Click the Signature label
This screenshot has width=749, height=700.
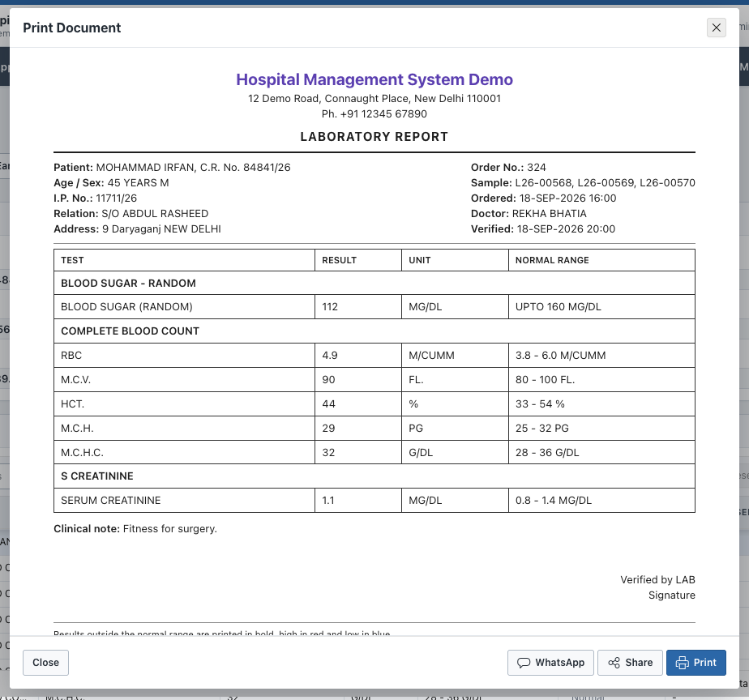coord(672,595)
